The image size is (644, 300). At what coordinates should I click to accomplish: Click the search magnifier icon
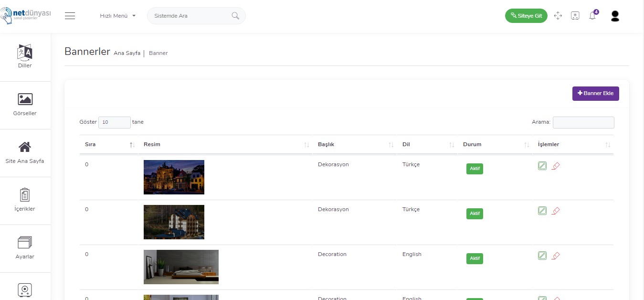(x=235, y=16)
